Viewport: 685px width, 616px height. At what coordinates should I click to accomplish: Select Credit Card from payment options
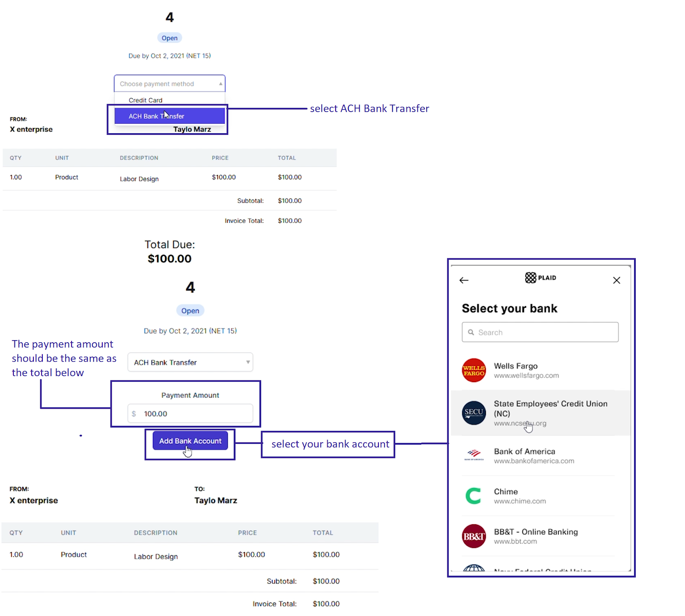pyautogui.click(x=146, y=100)
